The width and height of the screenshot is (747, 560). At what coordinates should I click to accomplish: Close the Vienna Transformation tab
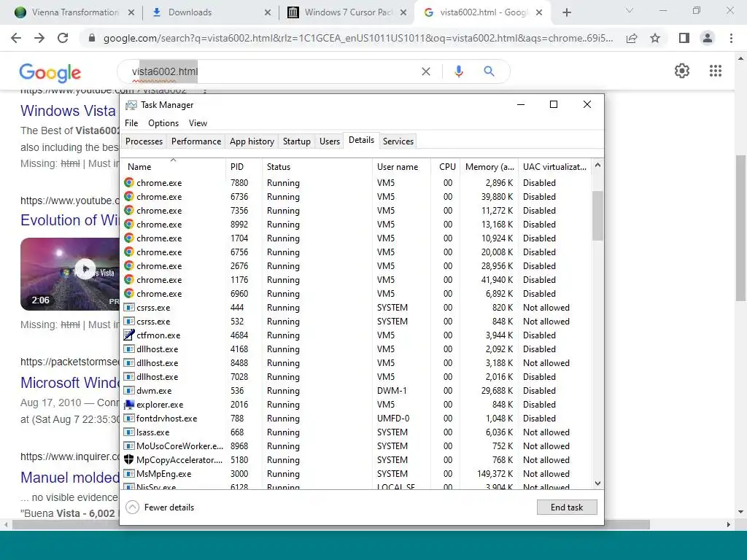pyautogui.click(x=131, y=12)
